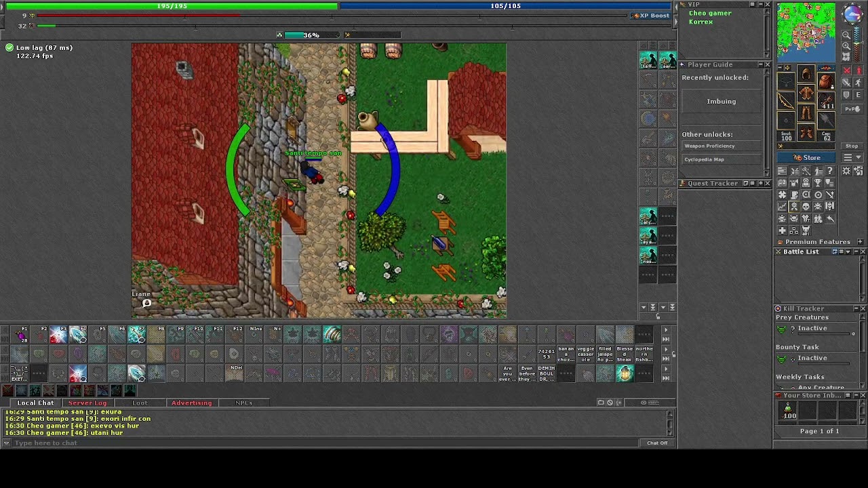Toggle the PvP mode button
The width and height of the screenshot is (868, 488).
pos(852,109)
